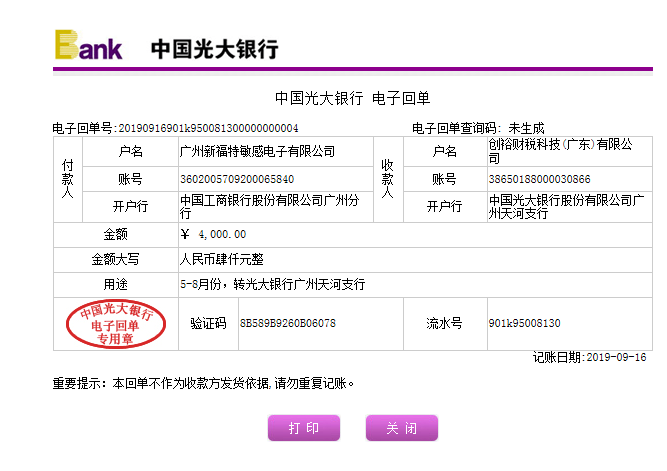Click the amount value 4,000.00
This screenshot has width=667, height=471.
[222, 234]
